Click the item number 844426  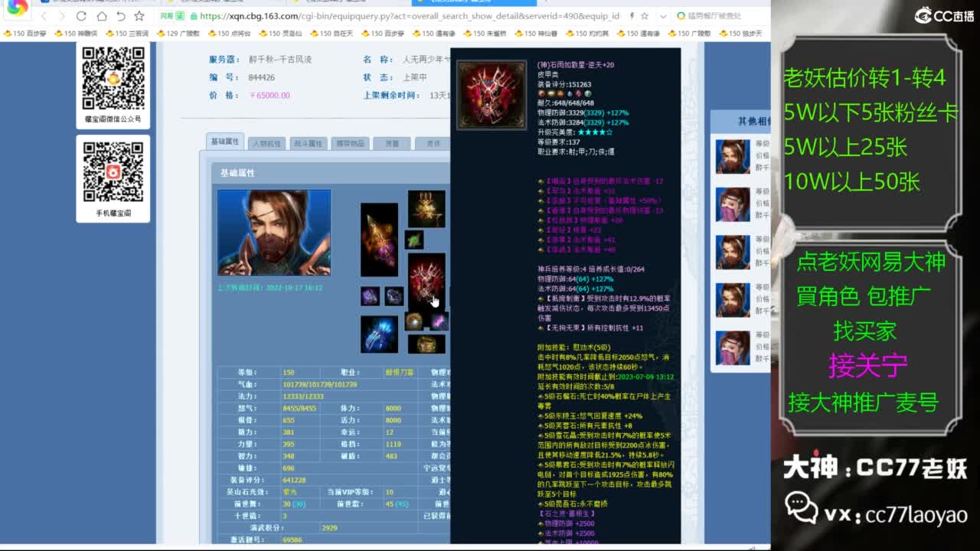(x=262, y=77)
